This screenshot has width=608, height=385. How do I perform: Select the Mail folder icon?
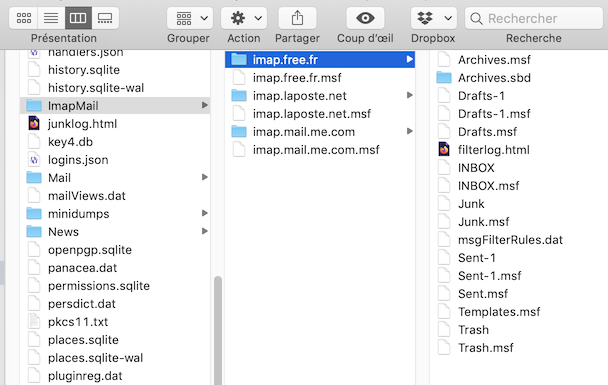[34, 178]
